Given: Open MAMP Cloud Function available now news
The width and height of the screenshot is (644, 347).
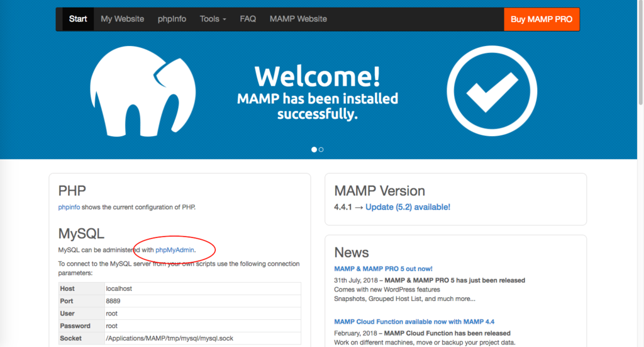Looking at the screenshot, I should point(414,322).
